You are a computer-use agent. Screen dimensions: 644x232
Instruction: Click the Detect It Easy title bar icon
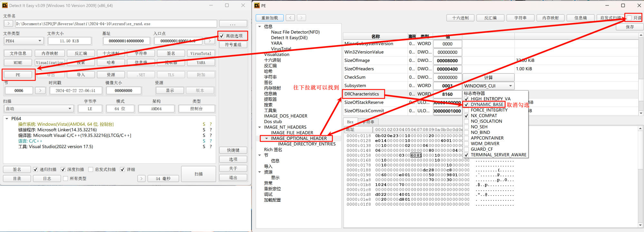point(5,5)
